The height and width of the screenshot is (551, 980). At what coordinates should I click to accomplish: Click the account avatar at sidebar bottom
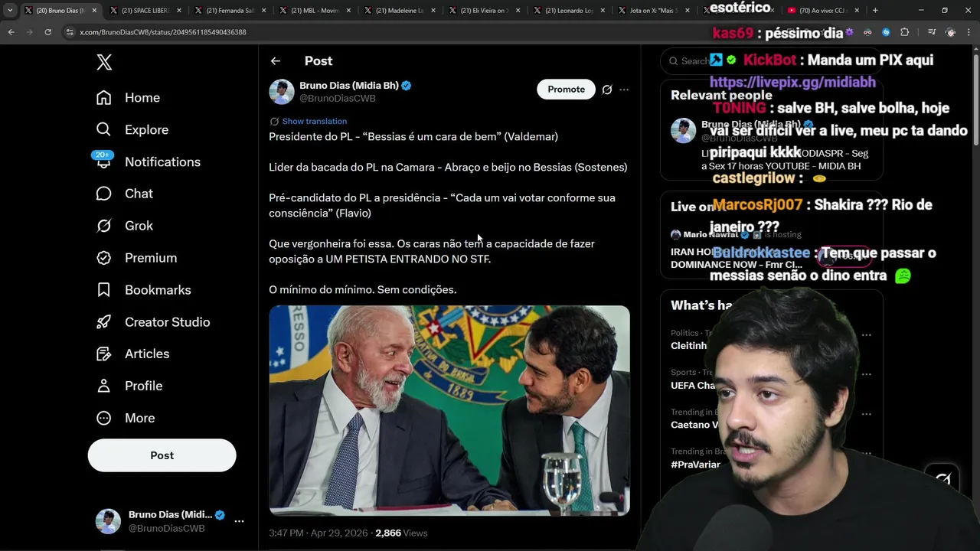click(108, 521)
